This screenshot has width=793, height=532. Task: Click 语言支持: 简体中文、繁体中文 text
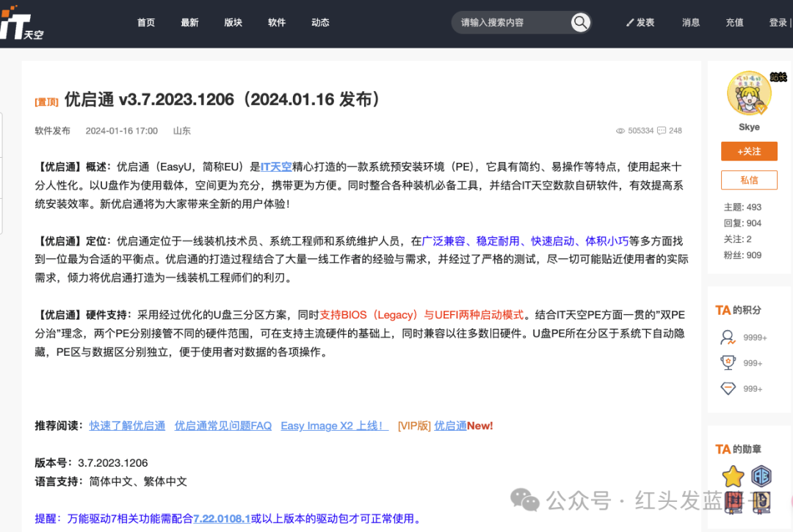[x=111, y=481]
